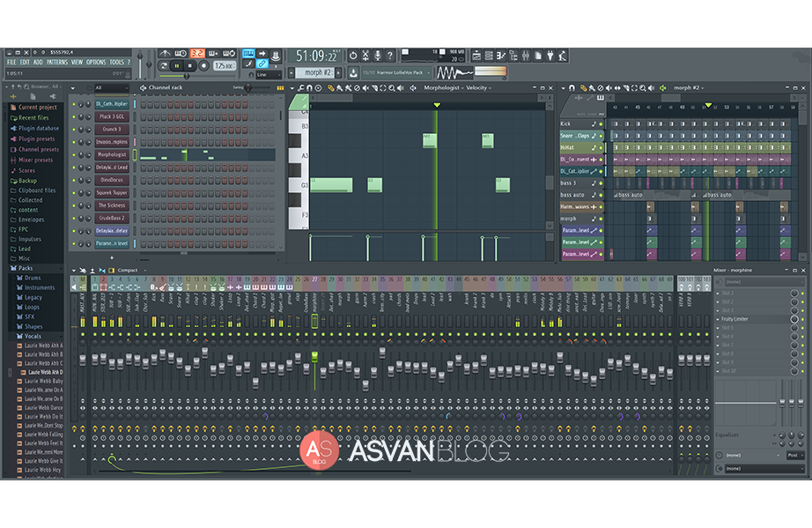Mute the bass 3 track in playlist
This screenshot has width=812, height=528.
coord(602,183)
